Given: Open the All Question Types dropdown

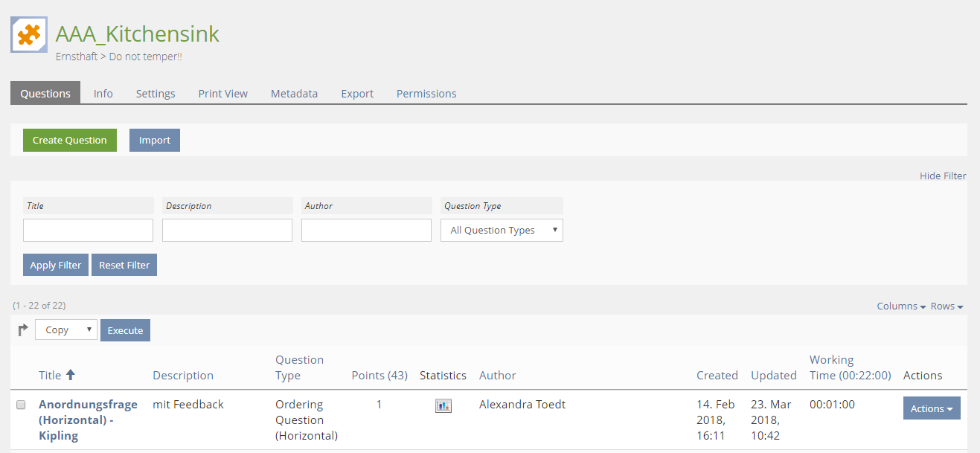Looking at the screenshot, I should [502, 231].
